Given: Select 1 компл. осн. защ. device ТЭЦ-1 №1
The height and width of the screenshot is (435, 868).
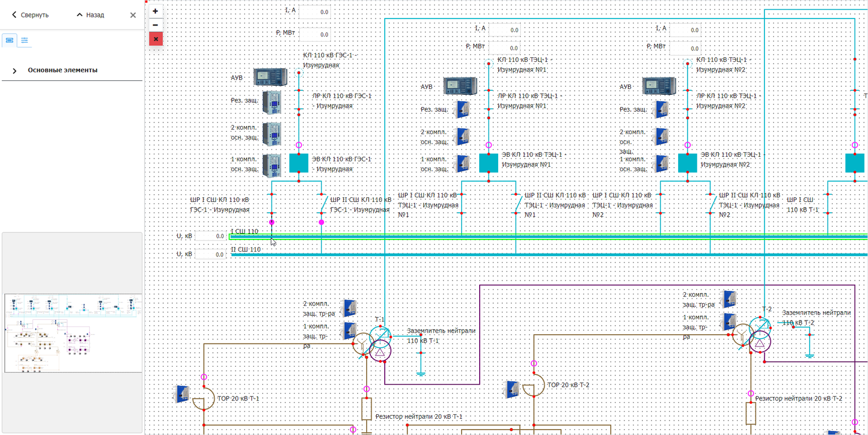Looking at the screenshot, I should pyautogui.click(x=462, y=164).
